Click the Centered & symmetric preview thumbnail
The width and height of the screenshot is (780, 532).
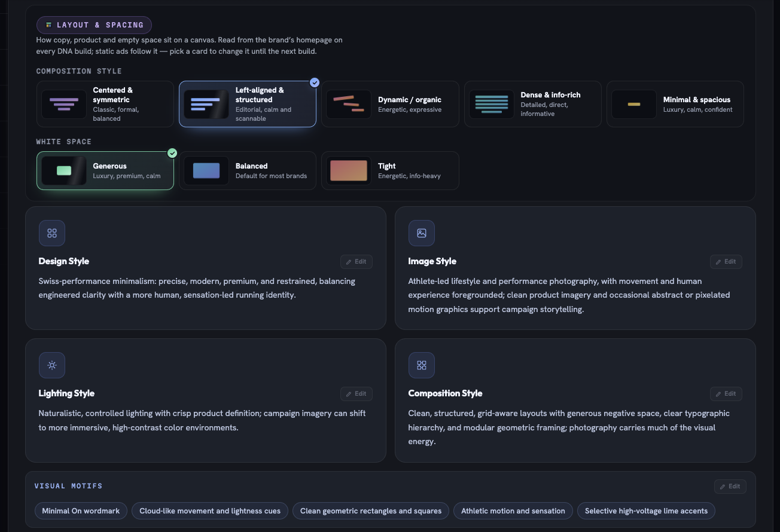point(64,104)
